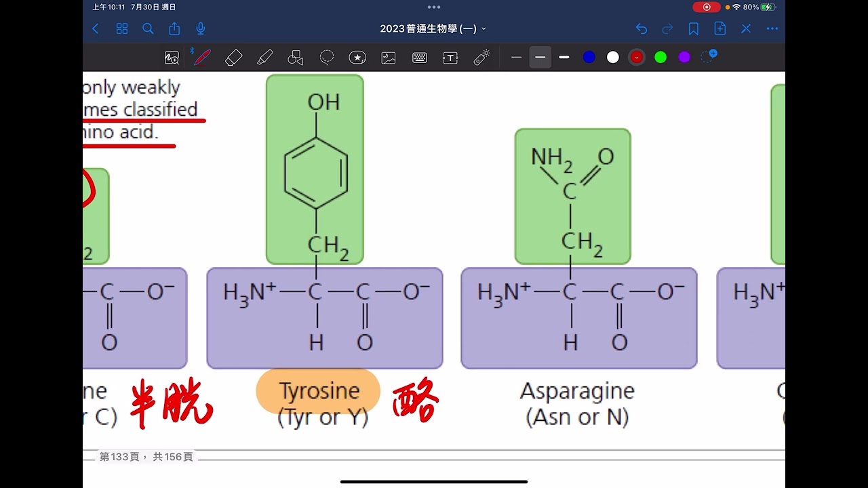Open the more options ellipsis menu
The image size is (868, 488).
(772, 28)
